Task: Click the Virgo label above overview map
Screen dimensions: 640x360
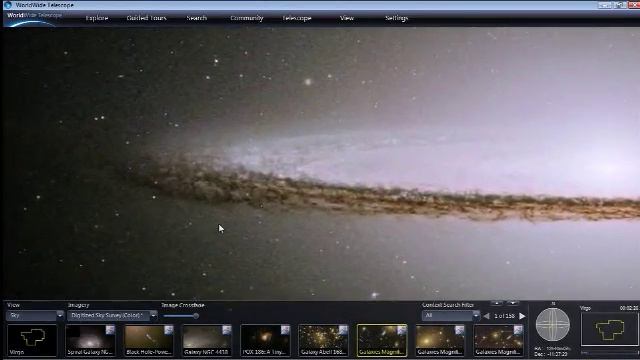Action: (585, 308)
